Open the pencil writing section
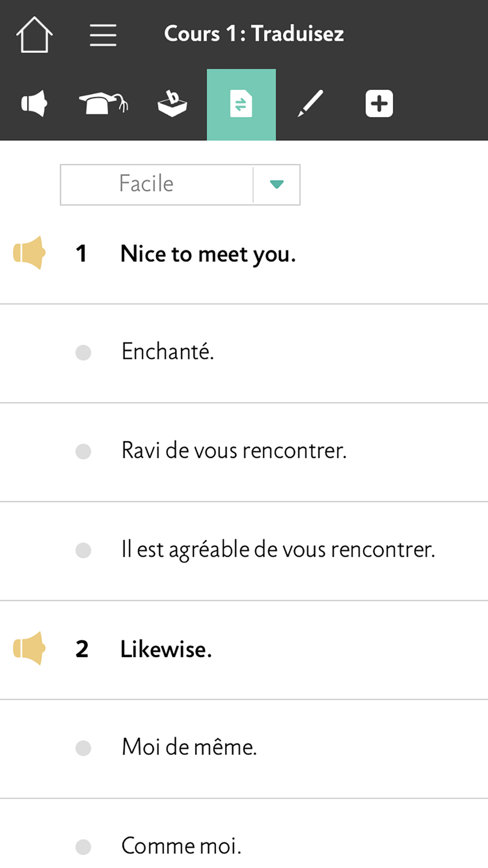The image size is (488, 868). [310, 103]
